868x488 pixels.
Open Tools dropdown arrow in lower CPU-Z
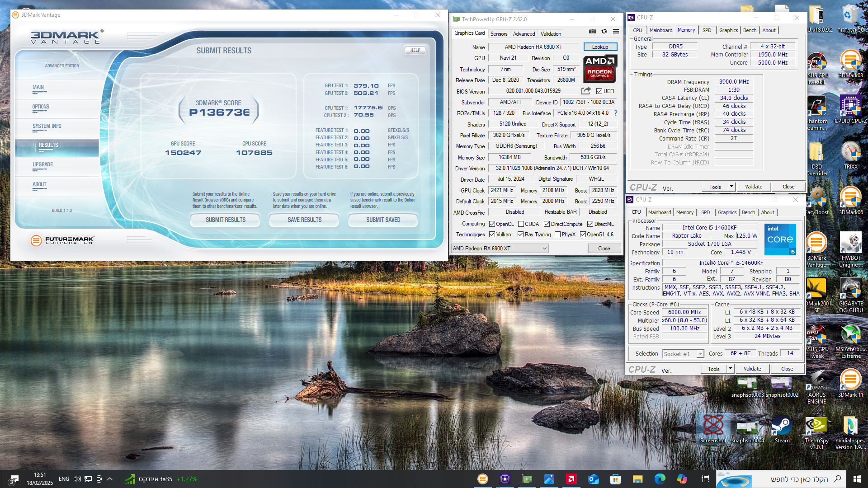tap(730, 369)
